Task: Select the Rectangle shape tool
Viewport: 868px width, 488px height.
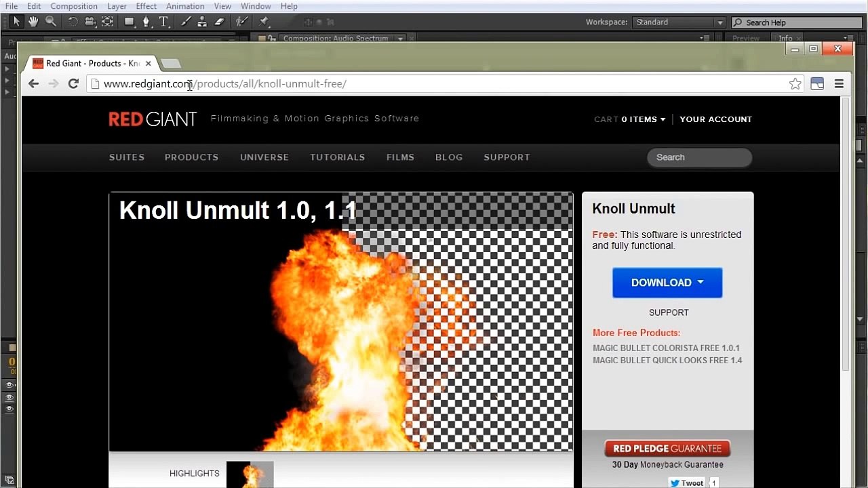Action: [129, 22]
